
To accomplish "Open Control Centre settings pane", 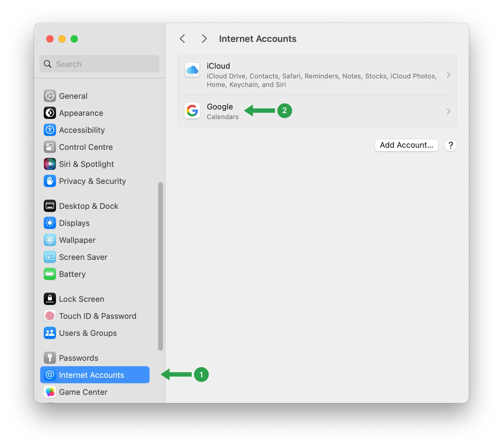I will pyautogui.click(x=86, y=147).
